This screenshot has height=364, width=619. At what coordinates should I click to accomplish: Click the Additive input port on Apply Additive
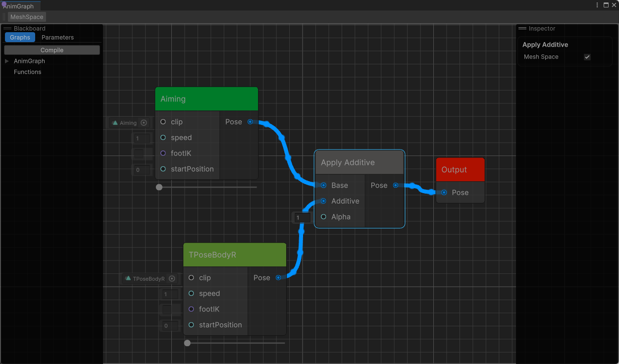[x=323, y=201]
